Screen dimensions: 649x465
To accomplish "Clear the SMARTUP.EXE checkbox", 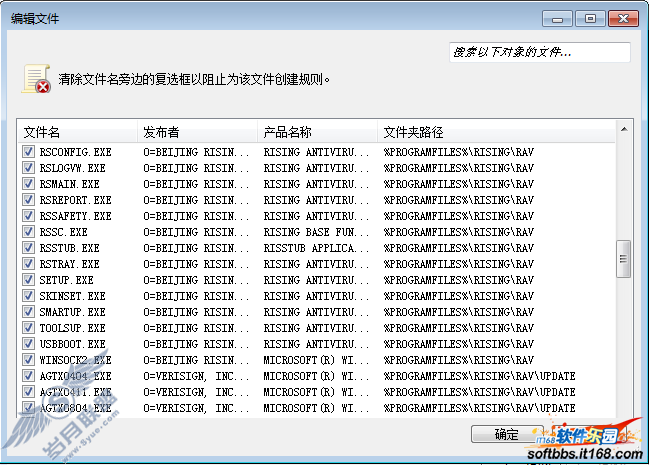I will click(x=28, y=312).
